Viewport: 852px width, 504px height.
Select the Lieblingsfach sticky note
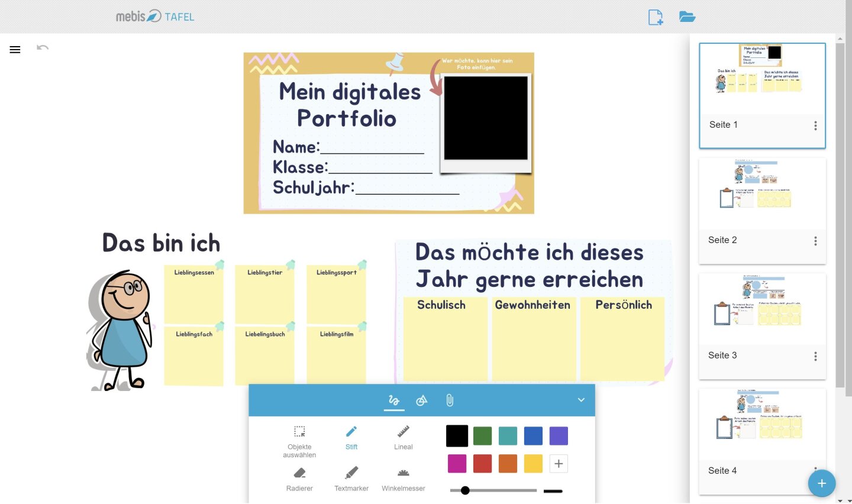tap(194, 356)
